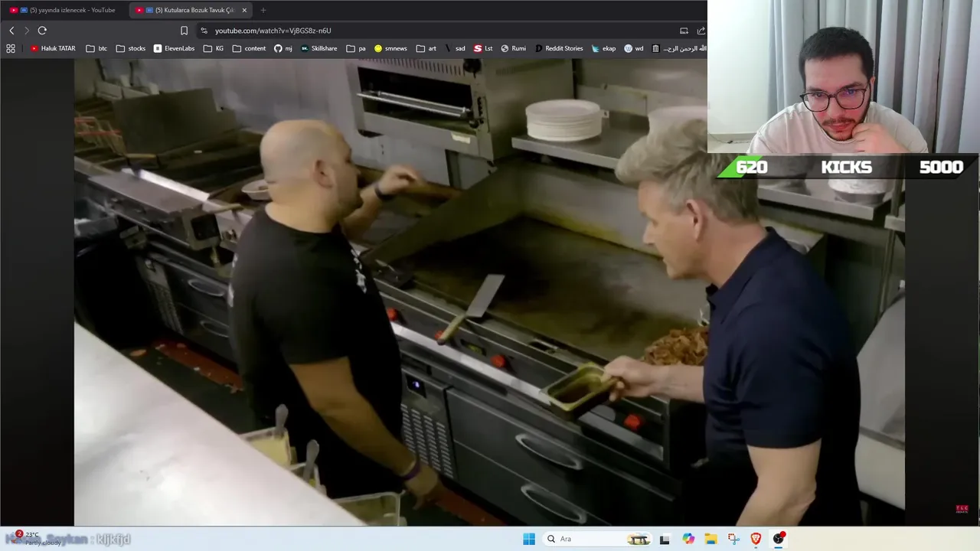Open a new browser tab

(x=263, y=10)
